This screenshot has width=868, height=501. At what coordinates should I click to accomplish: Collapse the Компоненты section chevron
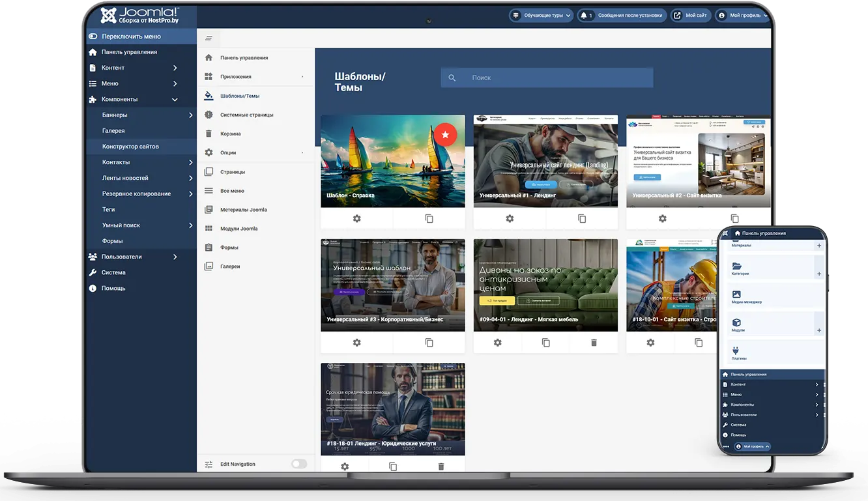point(175,100)
